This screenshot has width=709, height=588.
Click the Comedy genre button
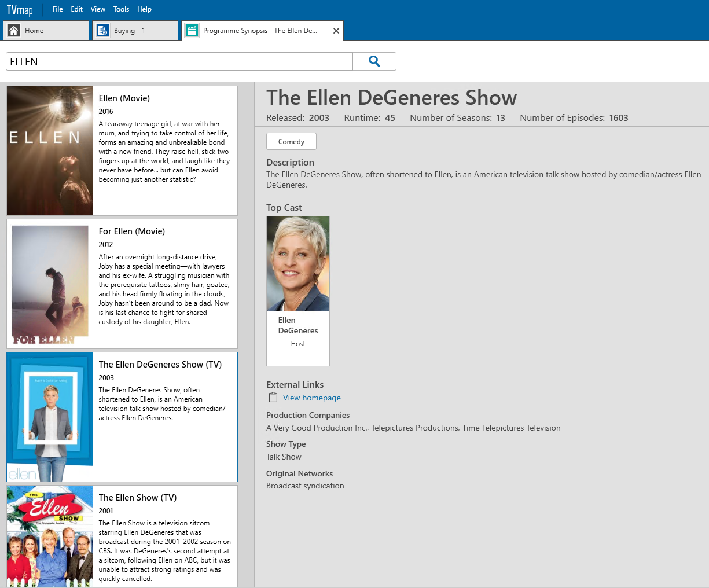[291, 141]
